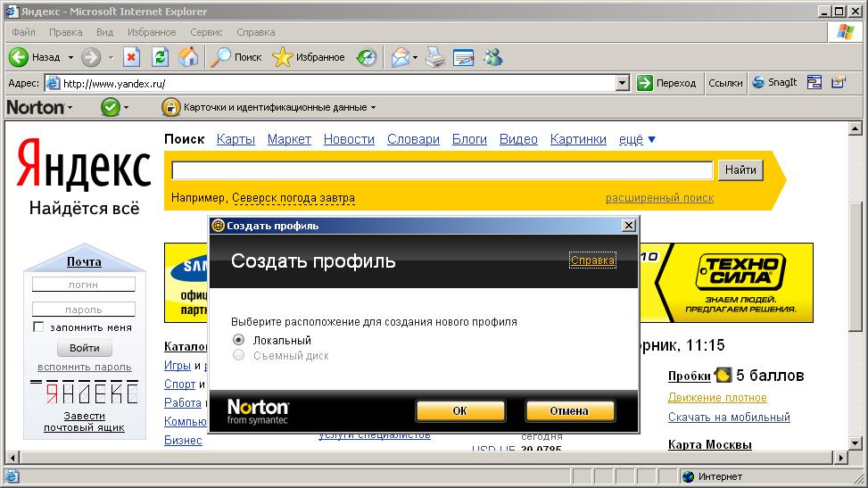Screen dimensions: 868x488
Task: Go to Home page icon
Action: coord(188,57)
